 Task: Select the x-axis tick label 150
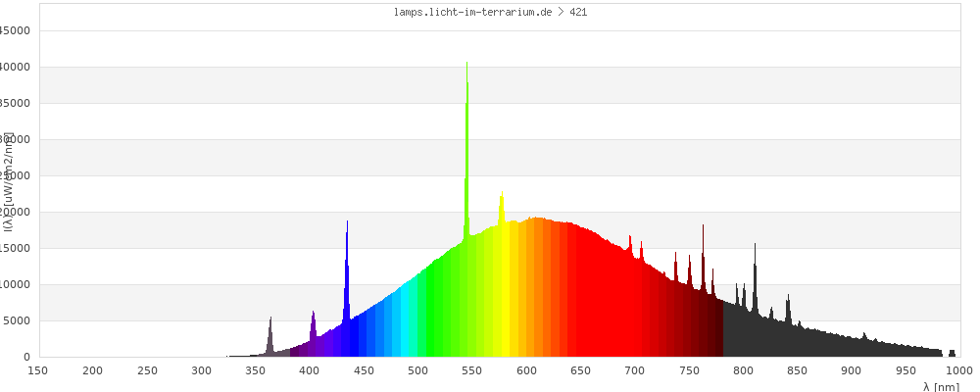(38, 370)
